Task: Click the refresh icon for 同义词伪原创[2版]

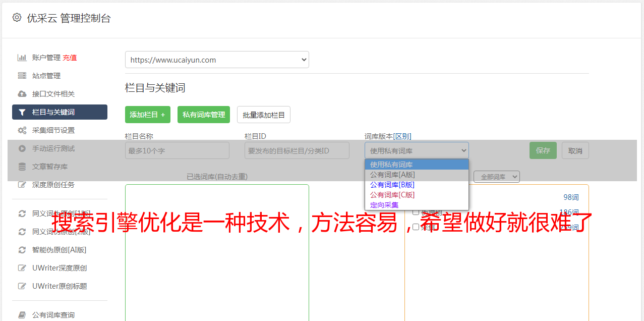Action: tap(22, 232)
